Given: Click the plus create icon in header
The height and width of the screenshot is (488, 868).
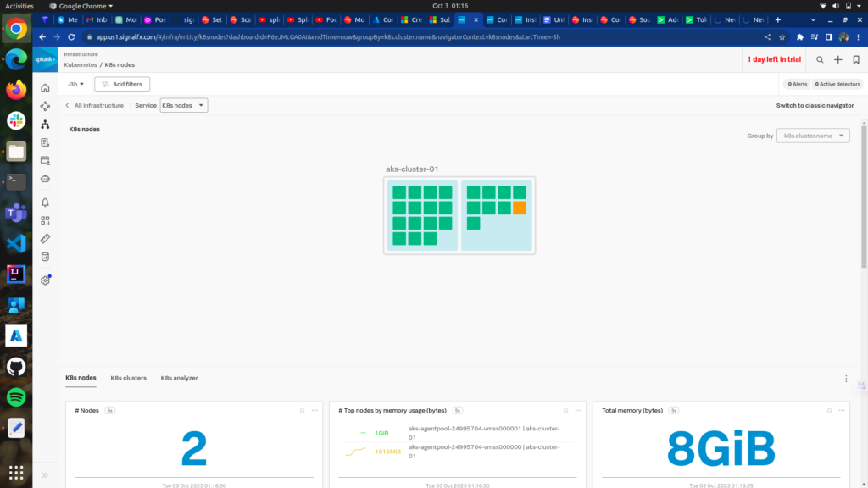Looking at the screenshot, I should 838,59.
